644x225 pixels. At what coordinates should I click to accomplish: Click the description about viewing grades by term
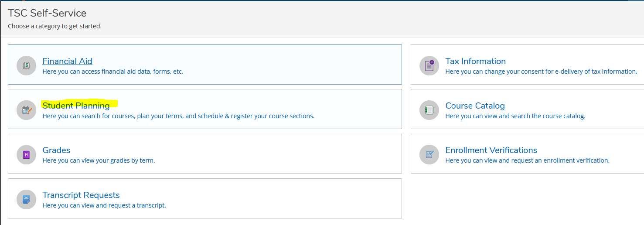pyautogui.click(x=99, y=160)
